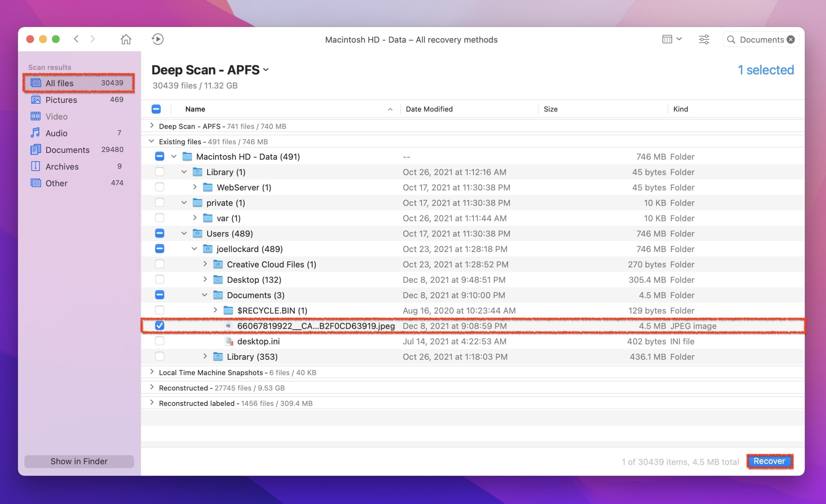Click the Video filmstrip sidebar icon
826x504 pixels.
[35, 116]
